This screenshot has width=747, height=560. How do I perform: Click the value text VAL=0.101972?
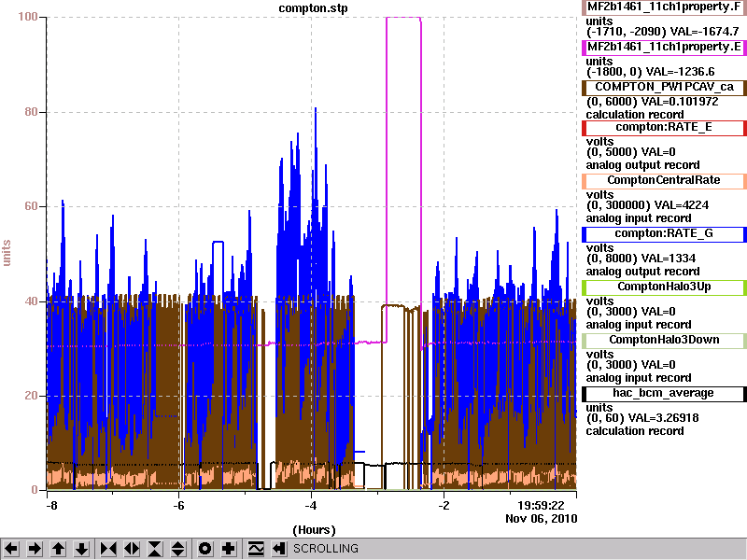681,102
